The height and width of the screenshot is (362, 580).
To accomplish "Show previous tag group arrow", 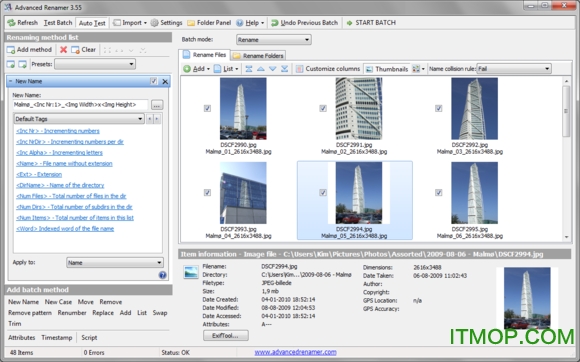I will [150, 119].
